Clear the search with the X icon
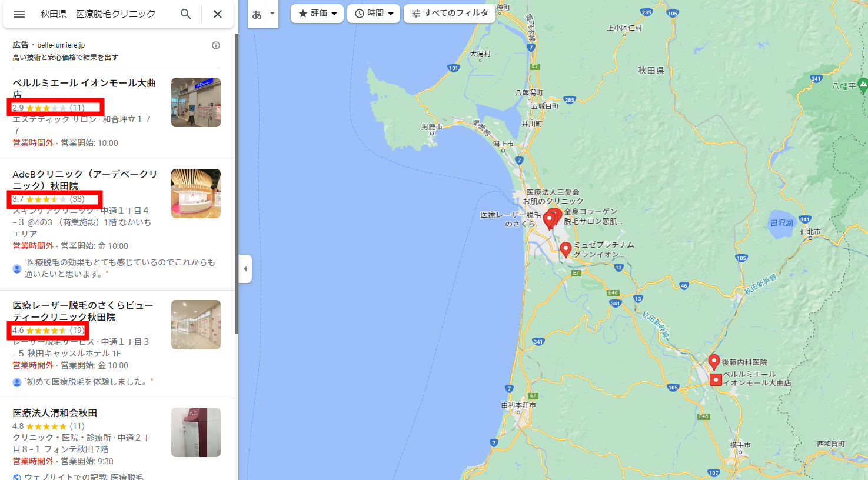Screen dimensions: 868x480 tap(218, 14)
